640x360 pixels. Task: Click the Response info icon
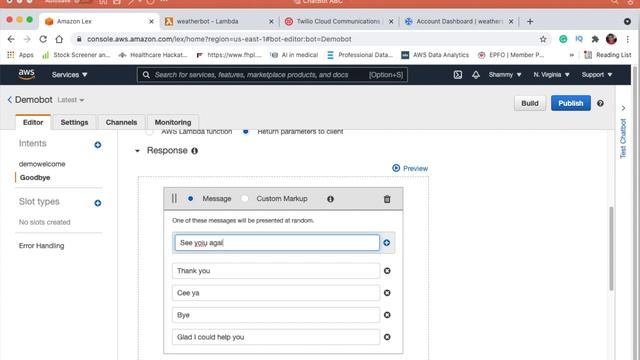[x=195, y=151]
